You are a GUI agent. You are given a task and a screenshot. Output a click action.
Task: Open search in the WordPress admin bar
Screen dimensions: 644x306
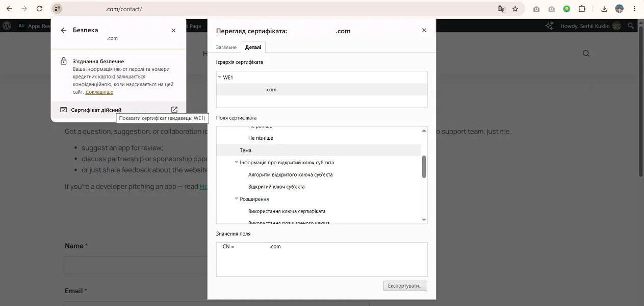coord(631,25)
